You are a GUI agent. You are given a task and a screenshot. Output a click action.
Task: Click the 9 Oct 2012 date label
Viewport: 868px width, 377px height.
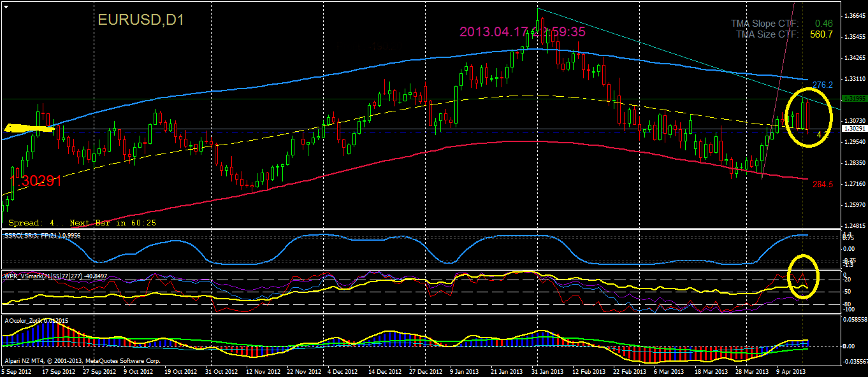pos(139,371)
